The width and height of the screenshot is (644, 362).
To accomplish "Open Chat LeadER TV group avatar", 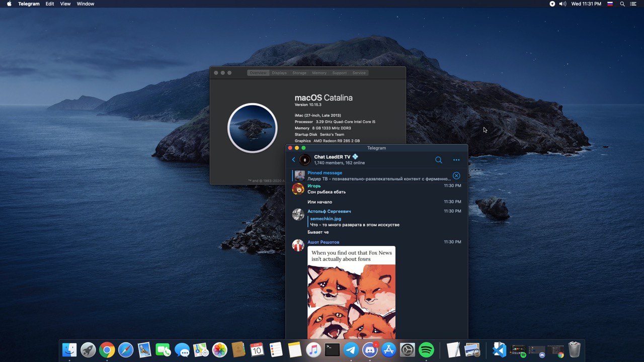I will click(305, 160).
